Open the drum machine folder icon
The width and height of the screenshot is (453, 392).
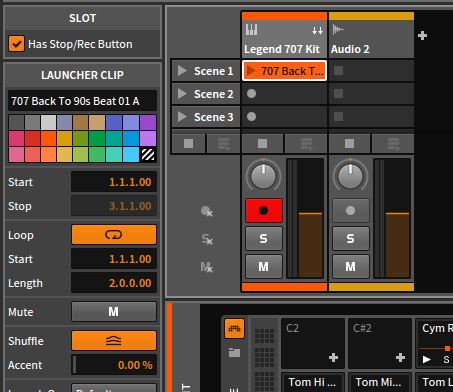click(x=234, y=352)
